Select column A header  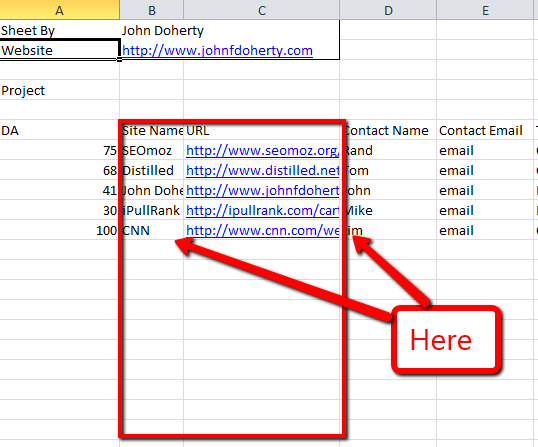[x=60, y=10]
